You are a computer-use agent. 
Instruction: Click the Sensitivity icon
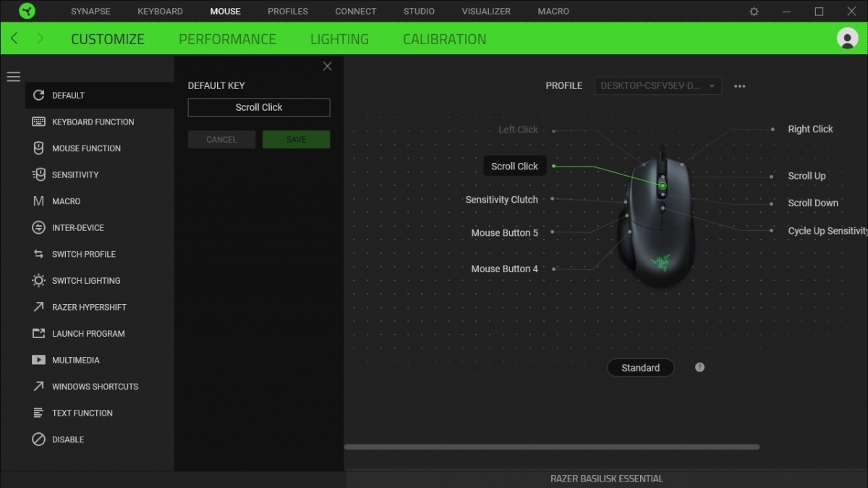pyautogui.click(x=38, y=174)
